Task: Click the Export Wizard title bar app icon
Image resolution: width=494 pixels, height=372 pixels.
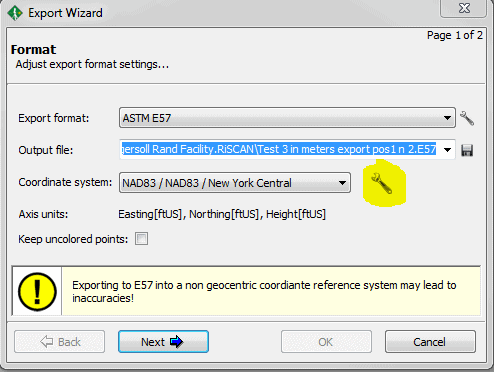Action: [x=15, y=13]
